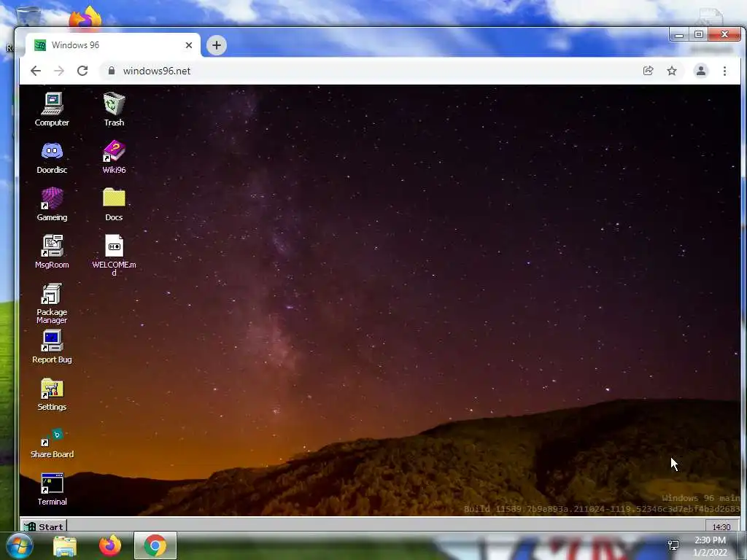The width and height of the screenshot is (747, 560).
Task: Select the Windows 96 browser tab
Action: tap(112, 45)
